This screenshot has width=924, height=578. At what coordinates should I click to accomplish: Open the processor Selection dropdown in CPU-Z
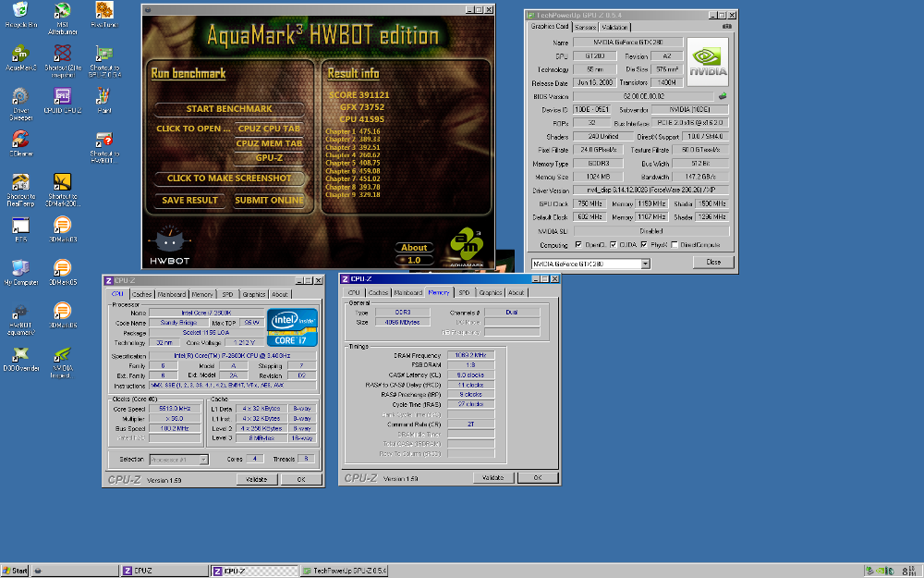pos(203,460)
